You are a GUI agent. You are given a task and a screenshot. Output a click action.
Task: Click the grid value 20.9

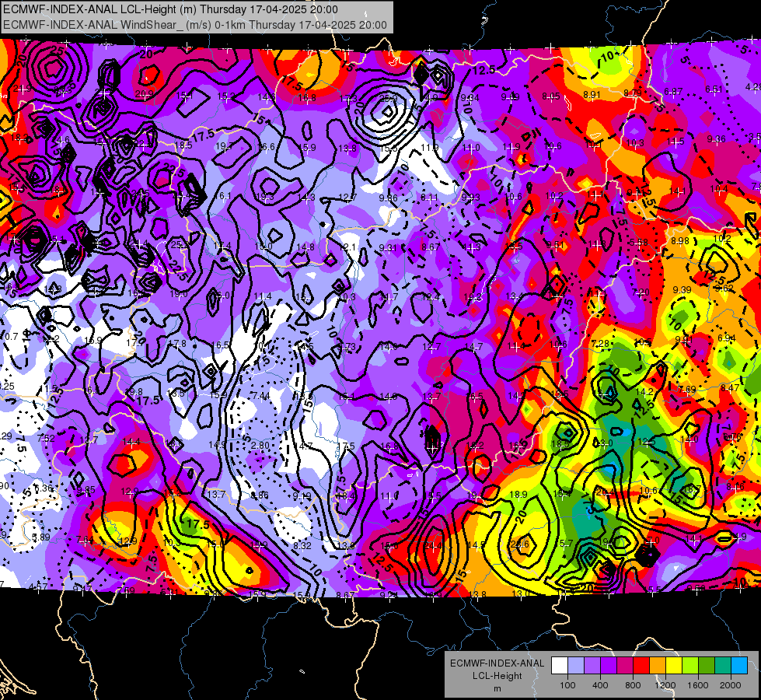[144, 94]
